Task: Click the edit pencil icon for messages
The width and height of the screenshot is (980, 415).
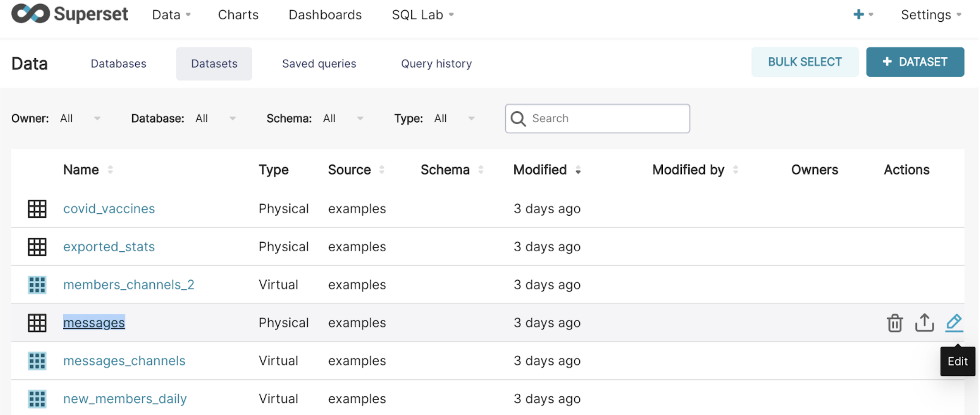Action: pyautogui.click(x=954, y=323)
